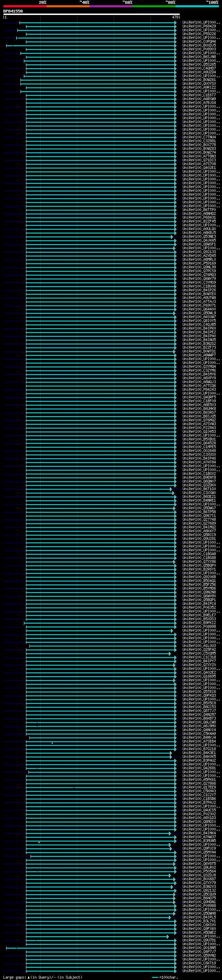
Task: Select the UniRef100_A8KBJ5 label
Action: coord(199,233)
